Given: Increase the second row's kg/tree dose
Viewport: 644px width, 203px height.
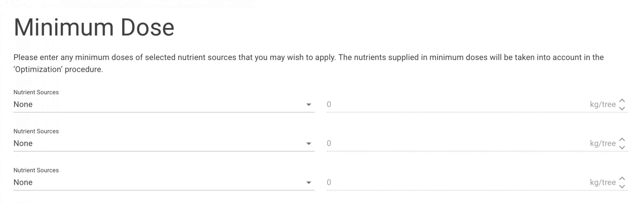Looking at the screenshot, I should click(622, 139).
